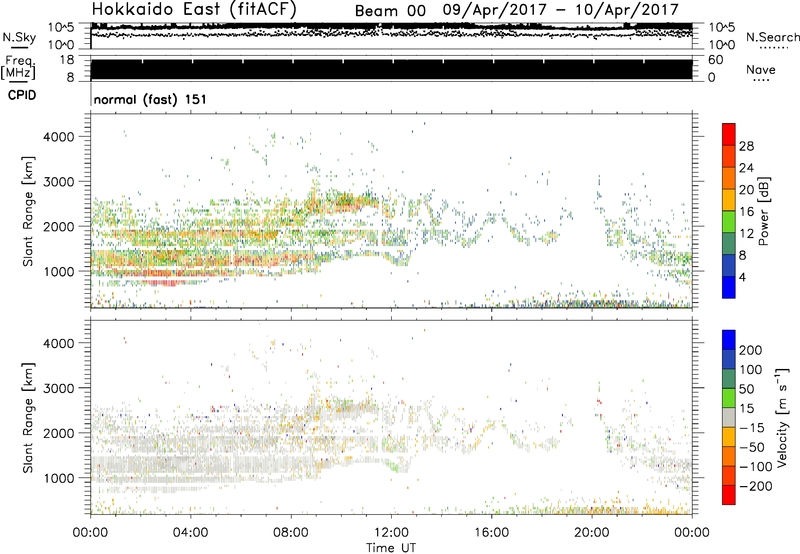
Task: Click the '04:00' time tick label
Action: [190, 533]
